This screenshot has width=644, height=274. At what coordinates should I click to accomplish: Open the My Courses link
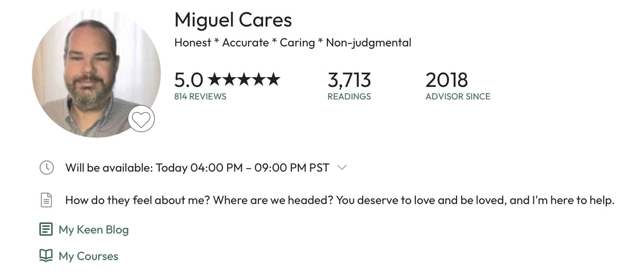point(88,256)
